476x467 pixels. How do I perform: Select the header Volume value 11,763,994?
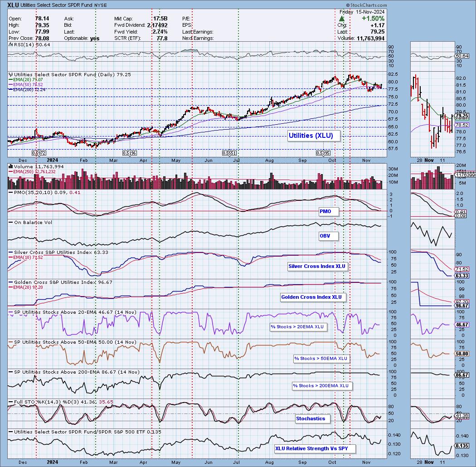(x=371, y=38)
